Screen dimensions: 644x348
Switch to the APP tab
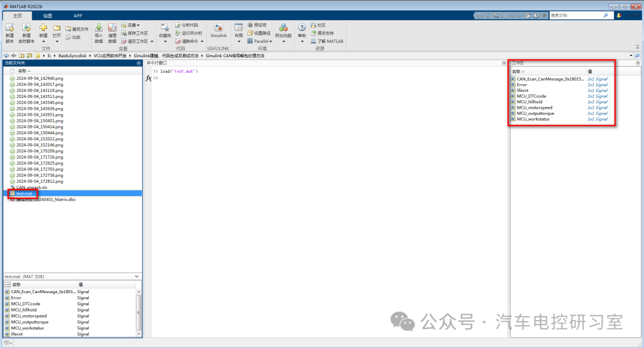point(78,16)
